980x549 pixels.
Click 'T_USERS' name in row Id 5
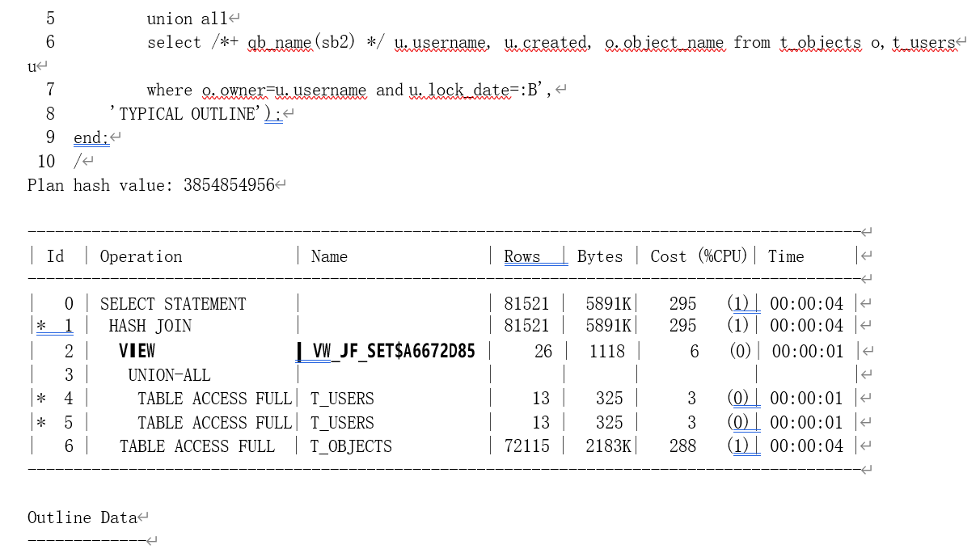342,423
